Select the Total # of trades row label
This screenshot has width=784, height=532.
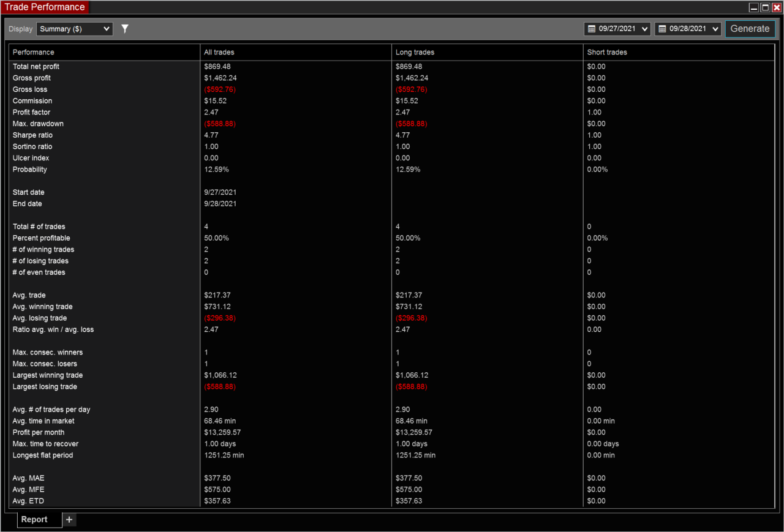pos(39,227)
